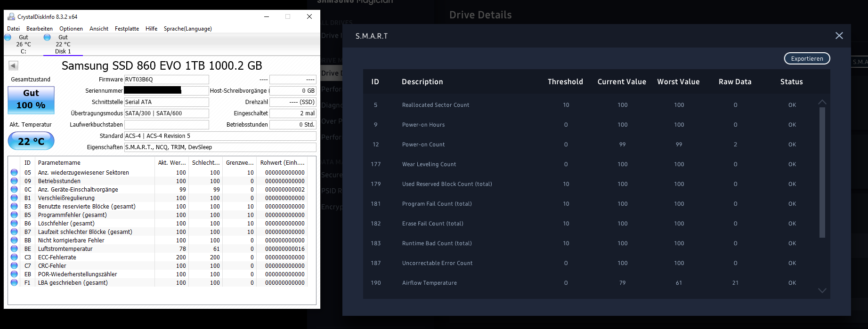Open the Festplatte menu
Screen dimensions: 868x329
(127, 29)
